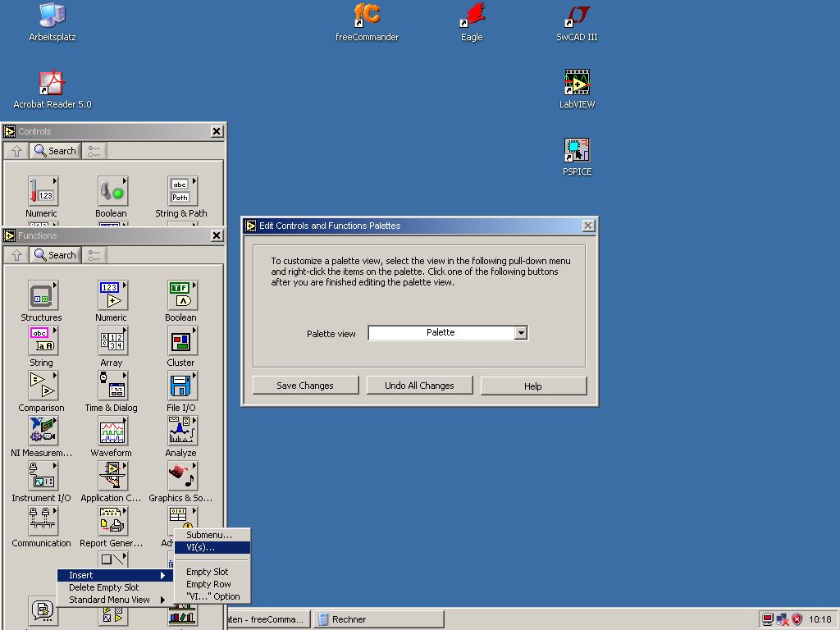Expand the Palette view dropdown arrow
The width and height of the screenshot is (840, 630).
pos(521,333)
